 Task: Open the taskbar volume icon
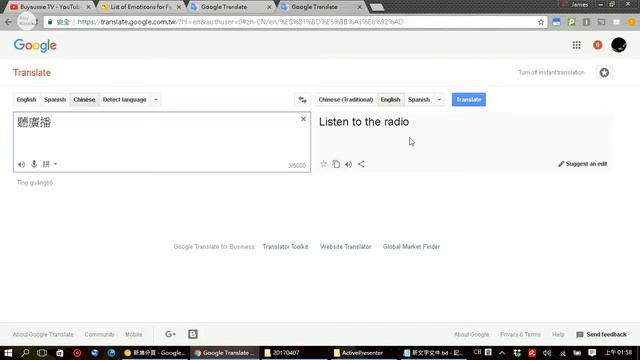[547, 353]
